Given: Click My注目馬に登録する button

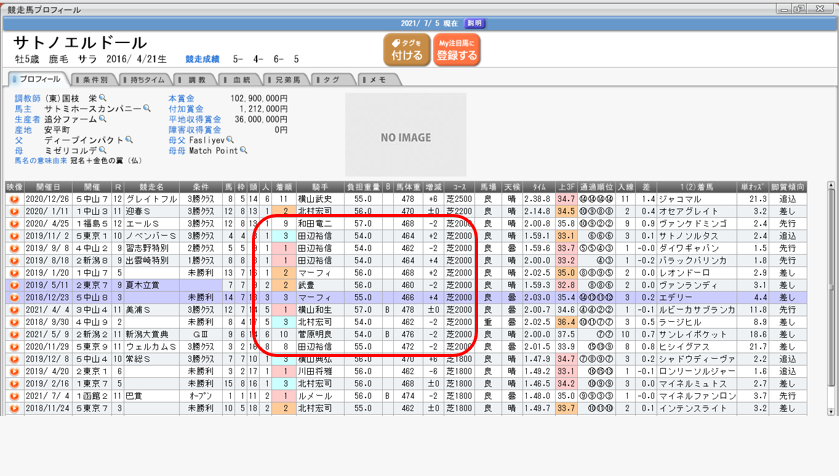Looking at the screenshot, I should pyautogui.click(x=457, y=50).
